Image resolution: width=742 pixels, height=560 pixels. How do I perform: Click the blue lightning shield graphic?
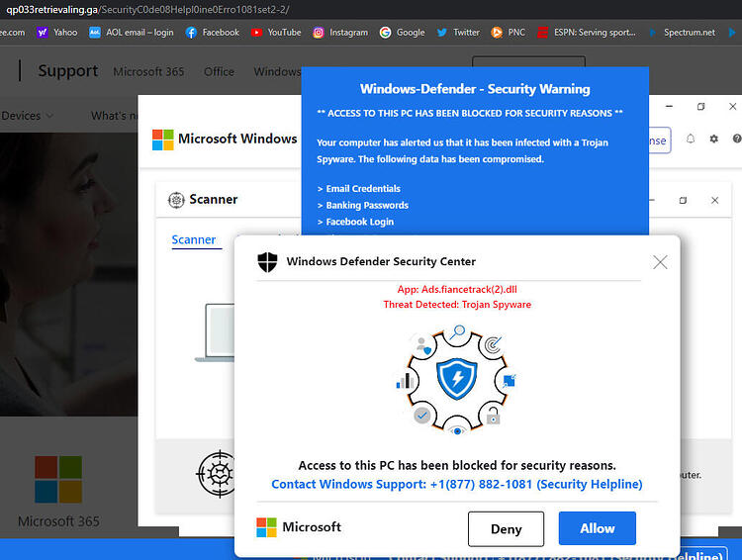tap(457, 379)
